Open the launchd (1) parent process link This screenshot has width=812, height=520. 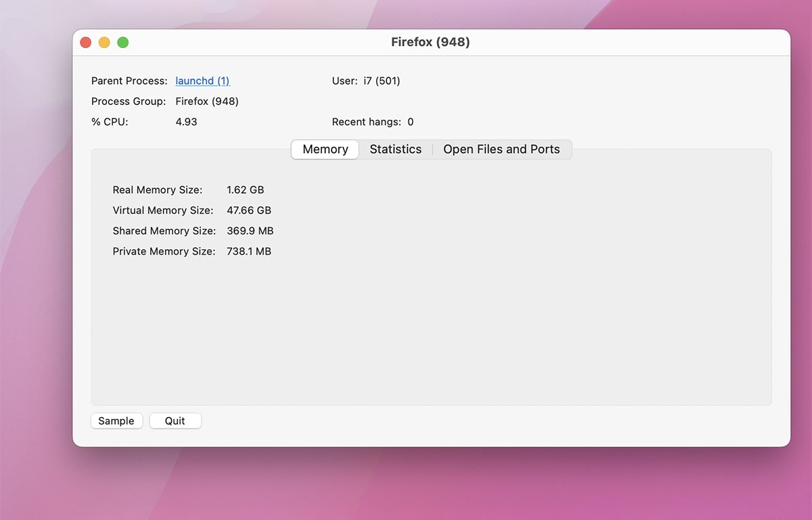coord(202,81)
